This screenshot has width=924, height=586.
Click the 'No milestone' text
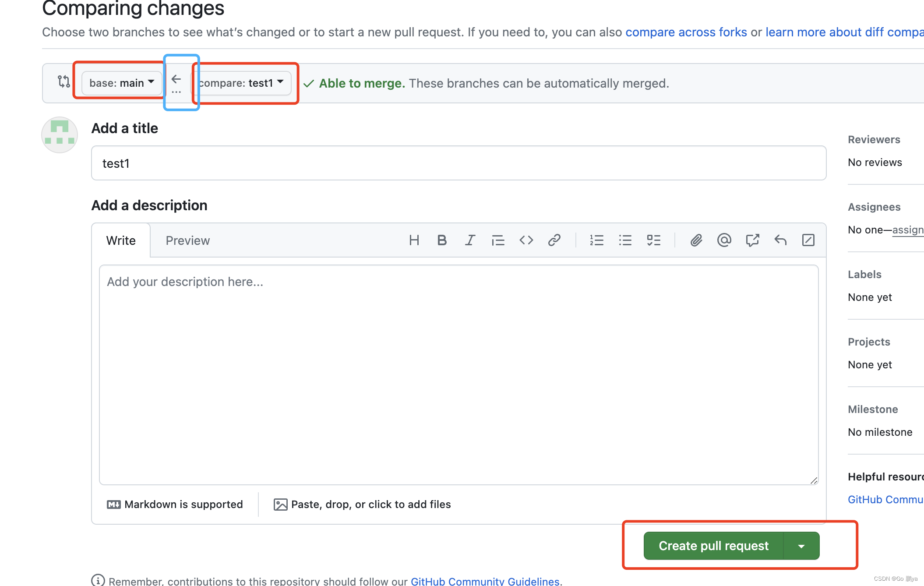[x=880, y=432]
